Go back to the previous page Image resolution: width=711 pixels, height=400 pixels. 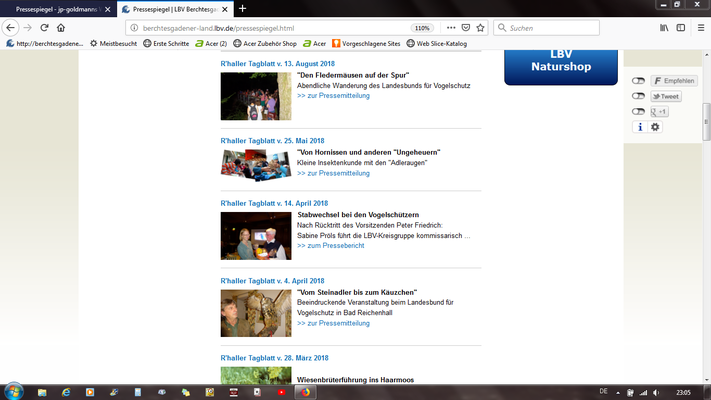tap(10, 28)
